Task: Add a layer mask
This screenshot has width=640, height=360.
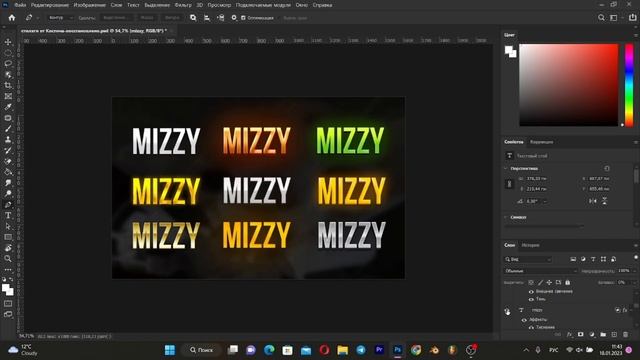Action: click(x=580, y=335)
